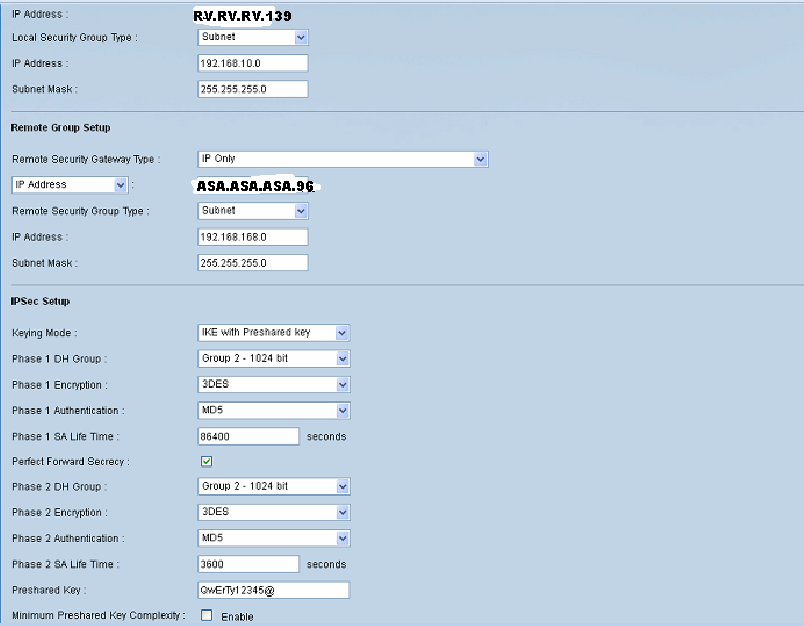Toggle the Perfect Forward Secrecy checkbox
This screenshot has width=804, height=626.
tap(207, 461)
